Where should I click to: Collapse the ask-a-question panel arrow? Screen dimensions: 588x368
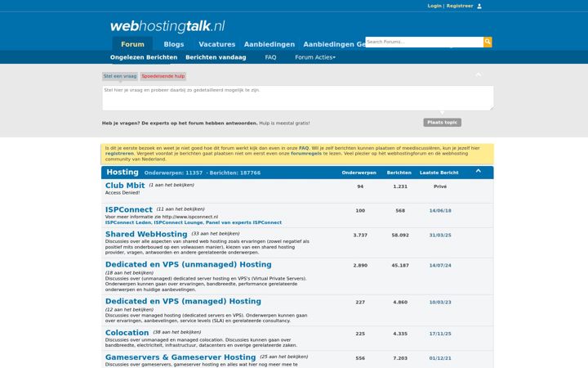coord(478,74)
